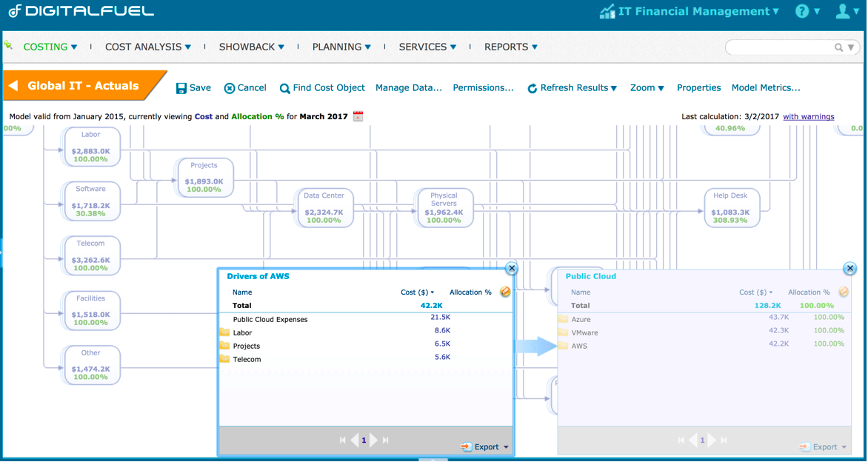Select the Other cost node
Viewport: 868px width, 462px height.
pyautogui.click(x=91, y=364)
